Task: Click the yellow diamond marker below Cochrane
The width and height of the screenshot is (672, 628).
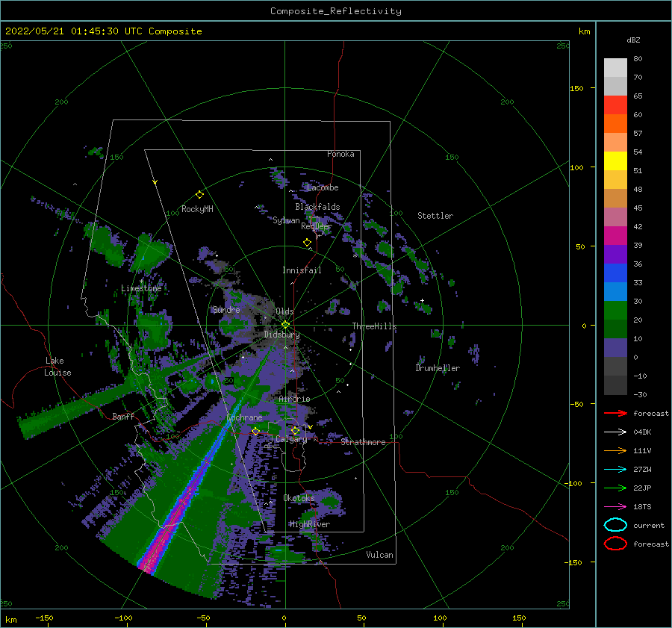Action: point(255,431)
